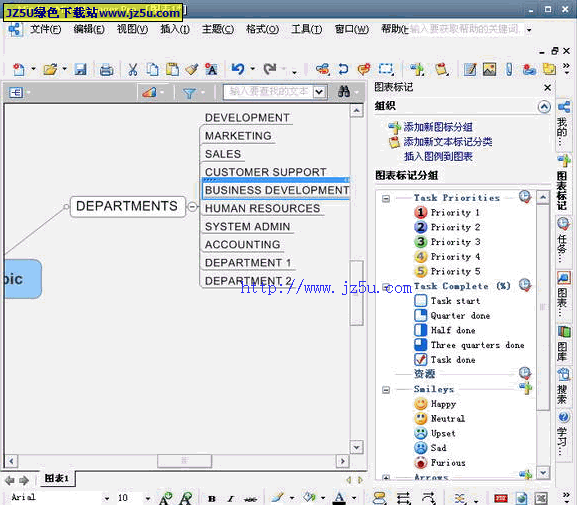Select Quarter done marker
This screenshot has height=505, width=577.
click(421, 315)
